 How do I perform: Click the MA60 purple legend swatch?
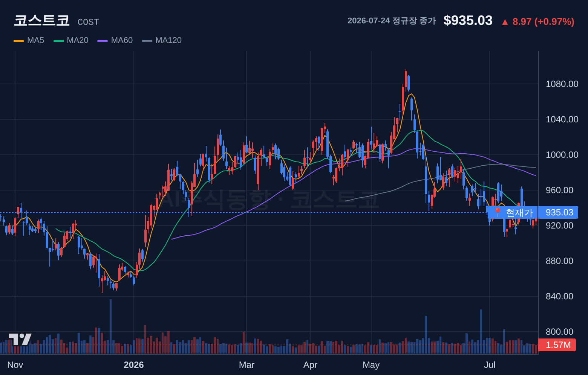103,41
